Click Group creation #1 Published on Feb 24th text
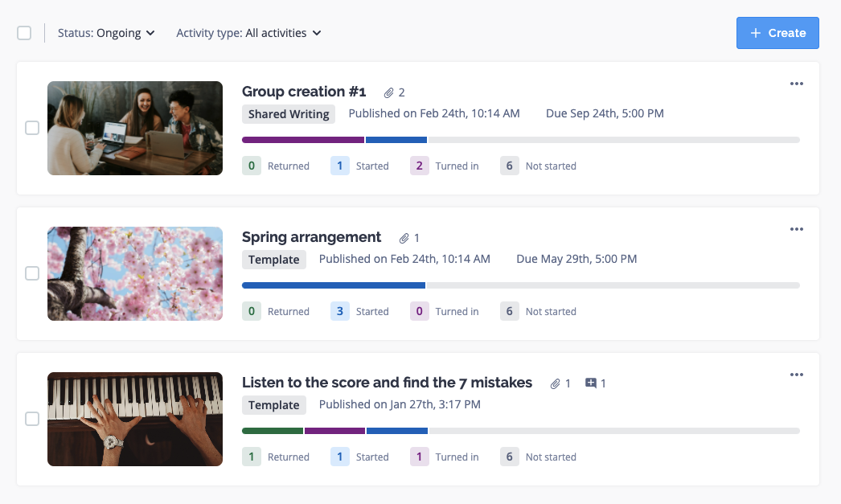The width and height of the screenshot is (841, 504). (434, 113)
